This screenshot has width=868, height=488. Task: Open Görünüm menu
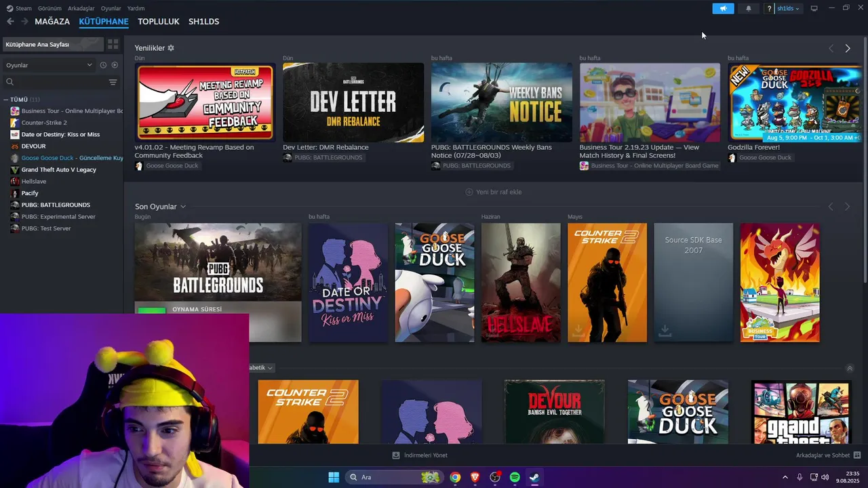tap(50, 8)
